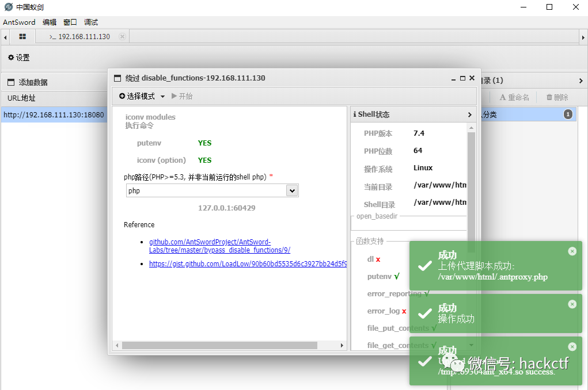Minimize the disable_functions bypass dialog
Image resolution: width=588 pixels, height=390 pixels.
[x=454, y=79]
